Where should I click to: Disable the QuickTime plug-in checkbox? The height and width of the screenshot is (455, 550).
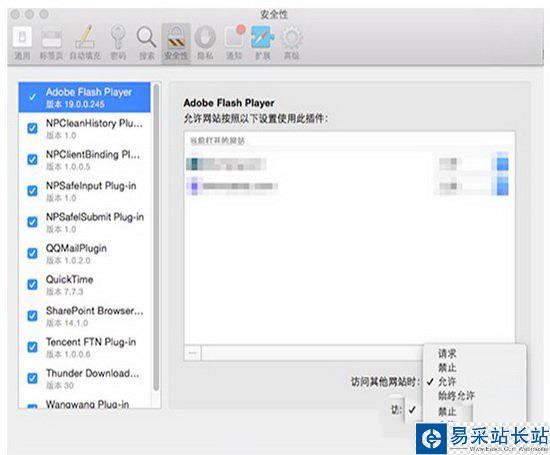point(32,285)
